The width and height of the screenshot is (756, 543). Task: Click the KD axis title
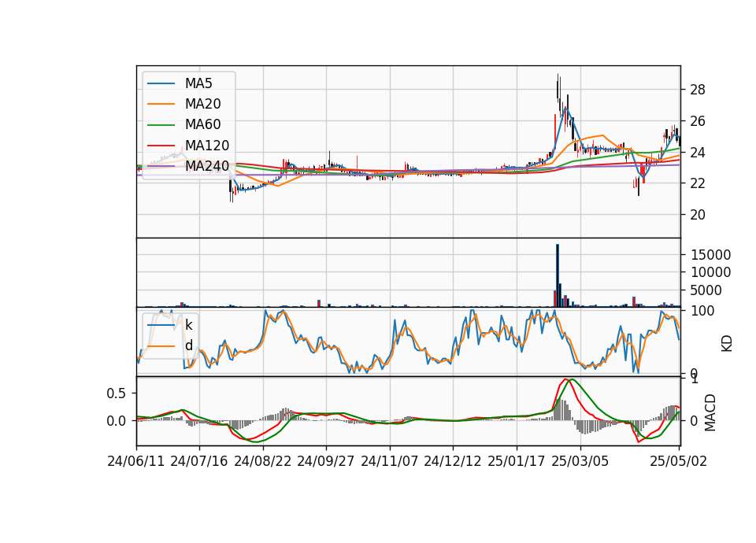(x=727, y=344)
